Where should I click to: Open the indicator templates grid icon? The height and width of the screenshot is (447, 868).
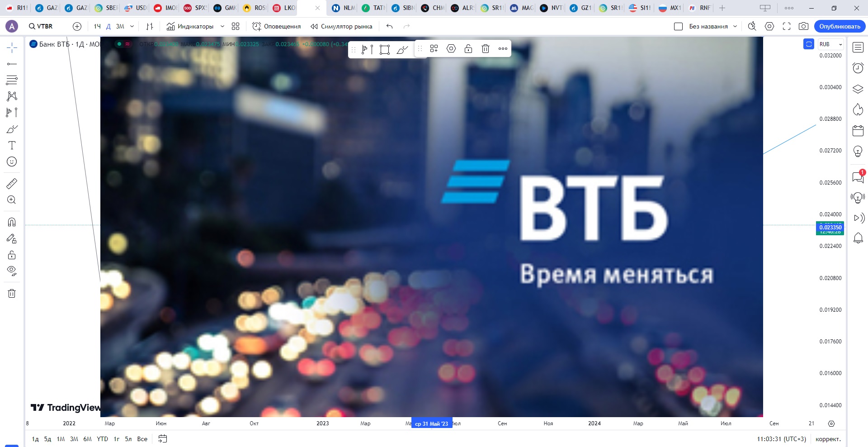coord(236,26)
